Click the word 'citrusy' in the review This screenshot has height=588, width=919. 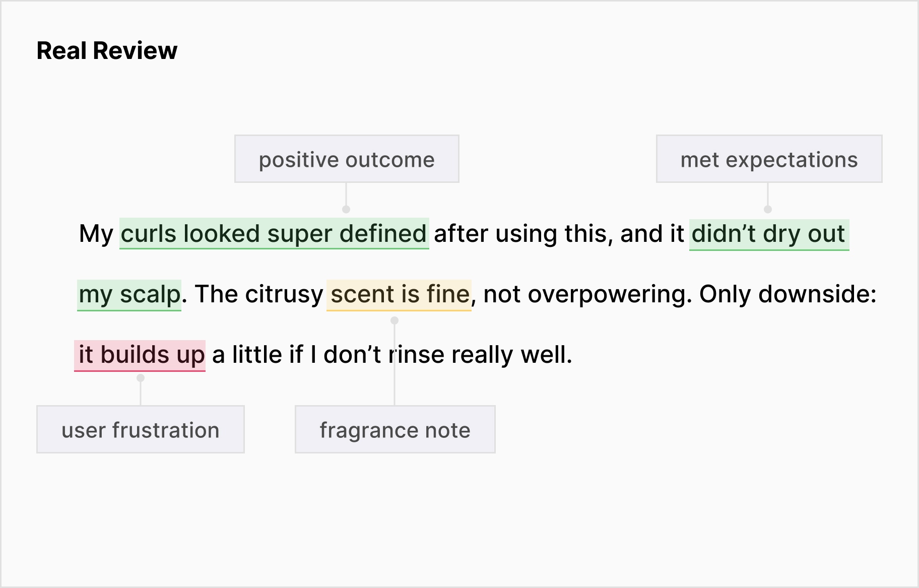coord(284,294)
